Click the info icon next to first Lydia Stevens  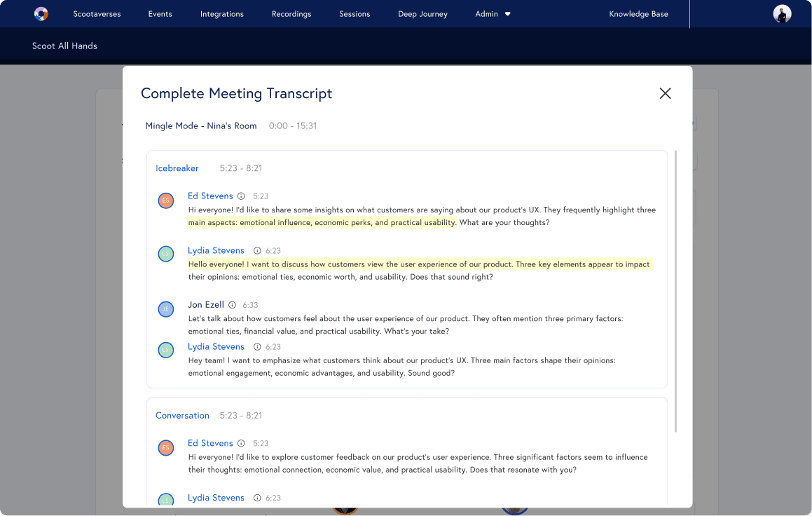[257, 251]
